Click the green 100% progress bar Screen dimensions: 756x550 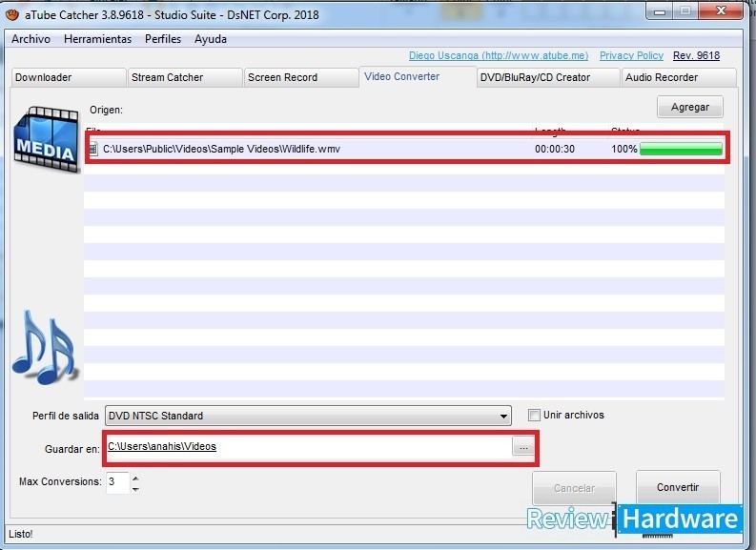[x=681, y=149]
